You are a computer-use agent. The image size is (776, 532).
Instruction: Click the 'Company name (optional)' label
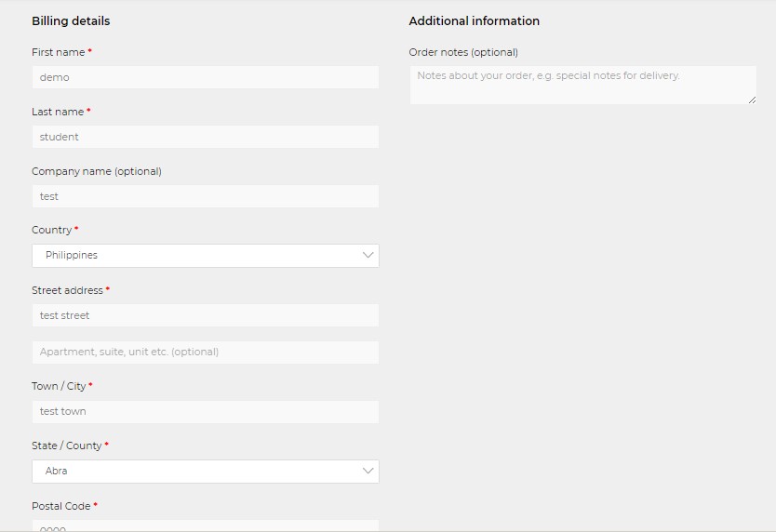click(96, 171)
